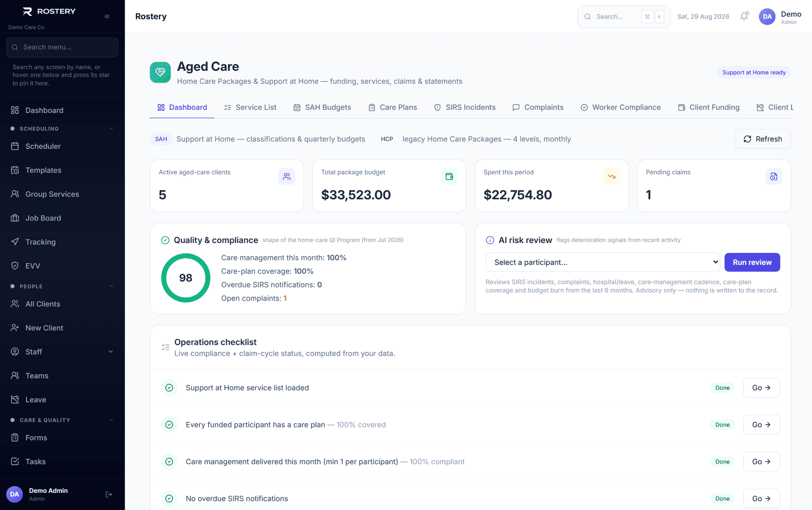Click the top bar Search box
The height and width of the screenshot is (510, 812).
pyautogui.click(x=624, y=17)
